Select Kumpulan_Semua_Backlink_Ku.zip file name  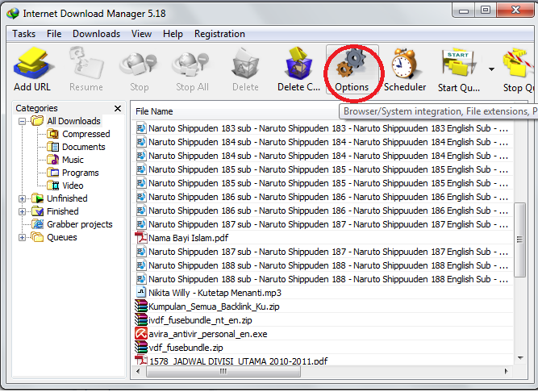(x=214, y=307)
